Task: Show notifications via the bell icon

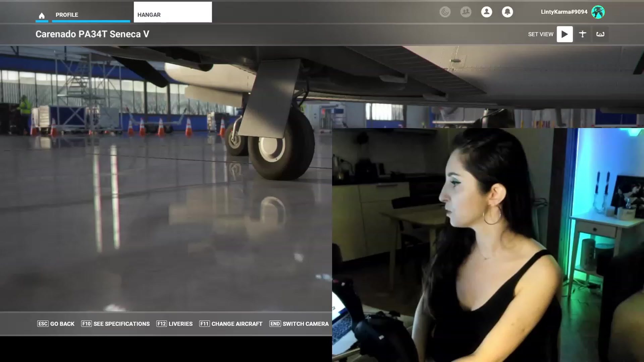Action: click(507, 12)
